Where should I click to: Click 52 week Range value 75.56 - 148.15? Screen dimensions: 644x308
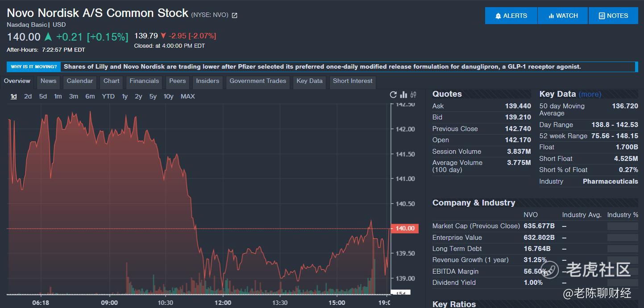pos(615,136)
